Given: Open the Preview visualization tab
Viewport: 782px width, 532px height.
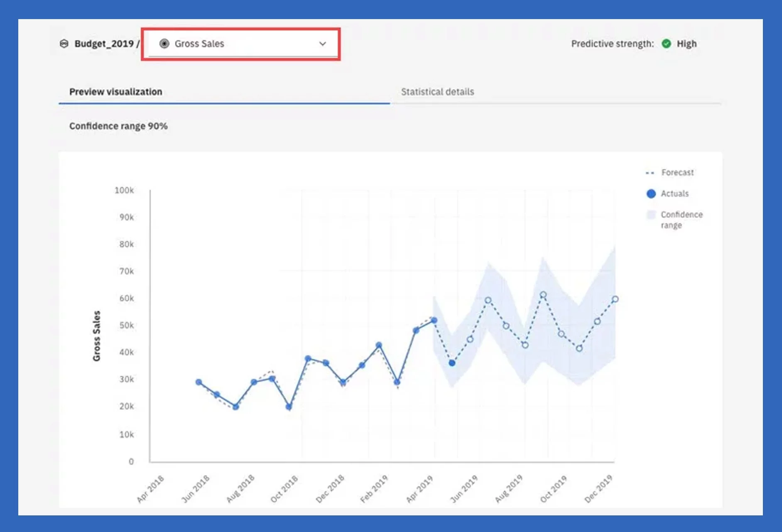Looking at the screenshot, I should pyautogui.click(x=115, y=92).
